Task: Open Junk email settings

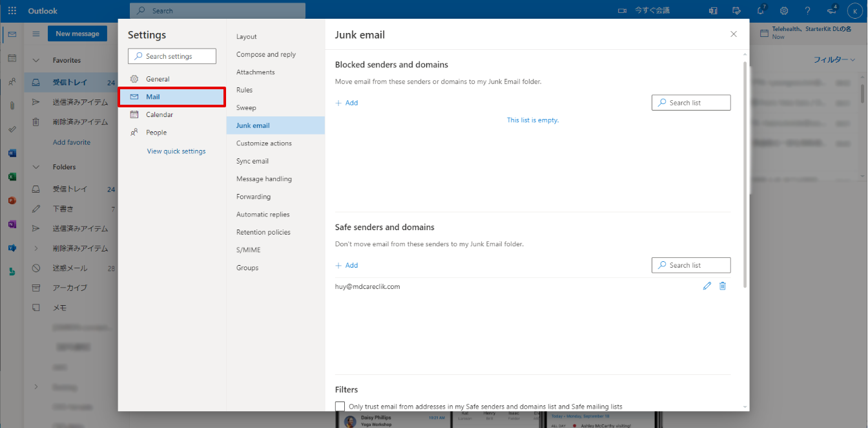Action: coord(276,125)
